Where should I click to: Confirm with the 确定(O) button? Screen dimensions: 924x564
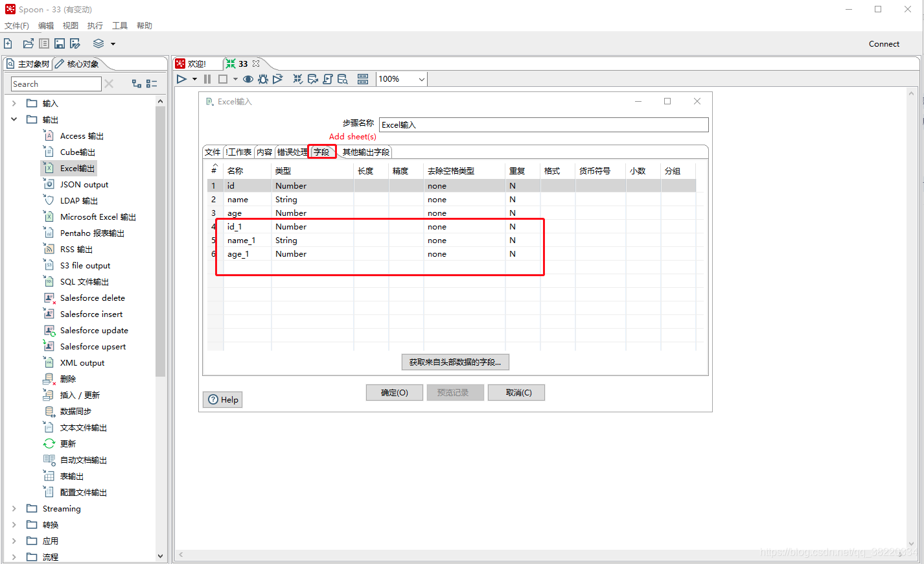coord(395,392)
